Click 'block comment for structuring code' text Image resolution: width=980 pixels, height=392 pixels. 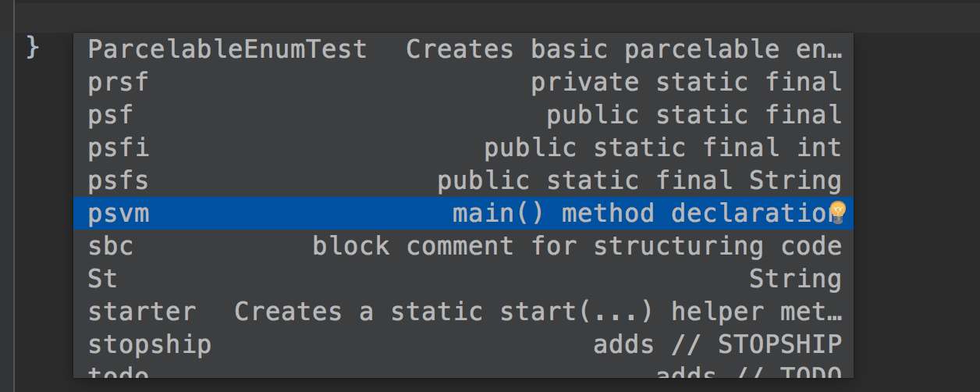tap(577, 247)
